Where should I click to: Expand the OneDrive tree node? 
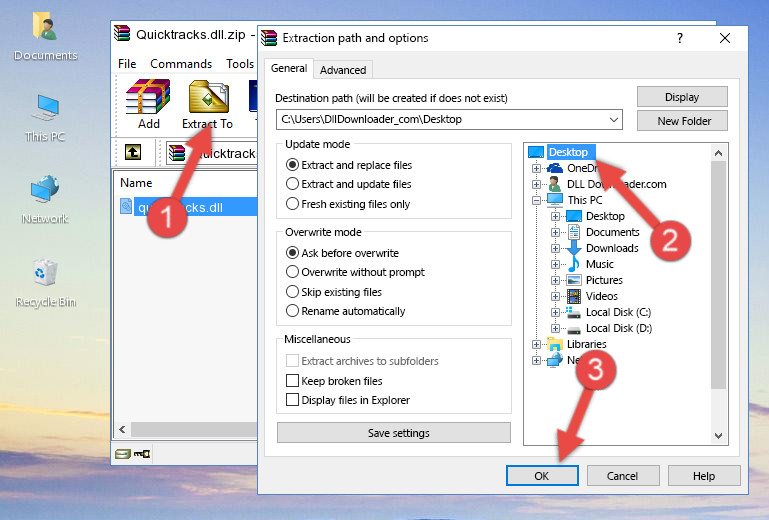coord(536,168)
